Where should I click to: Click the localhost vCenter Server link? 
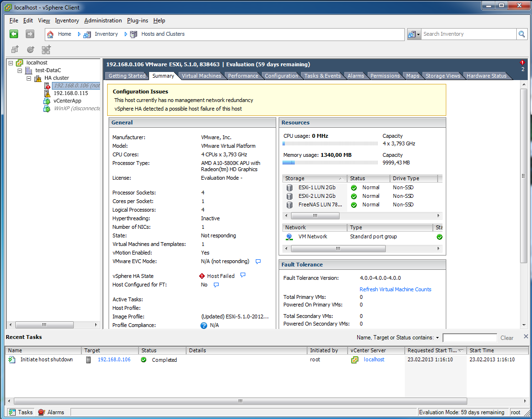[x=374, y=359]
